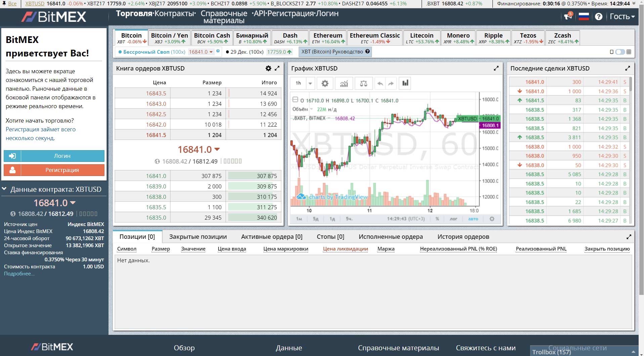Click the grid layout icon beside the toggle
Screen dimensions: 644x356
[x=629, y=52]
